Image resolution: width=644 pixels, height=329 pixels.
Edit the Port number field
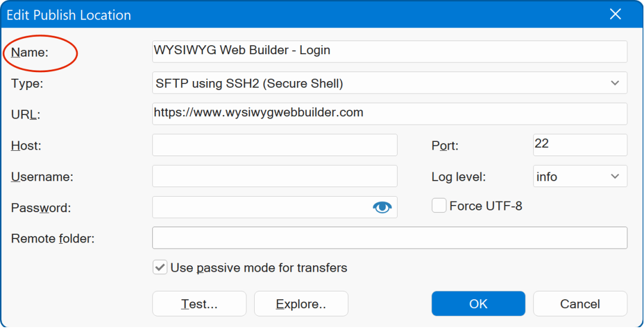click(x=580, y=145)
